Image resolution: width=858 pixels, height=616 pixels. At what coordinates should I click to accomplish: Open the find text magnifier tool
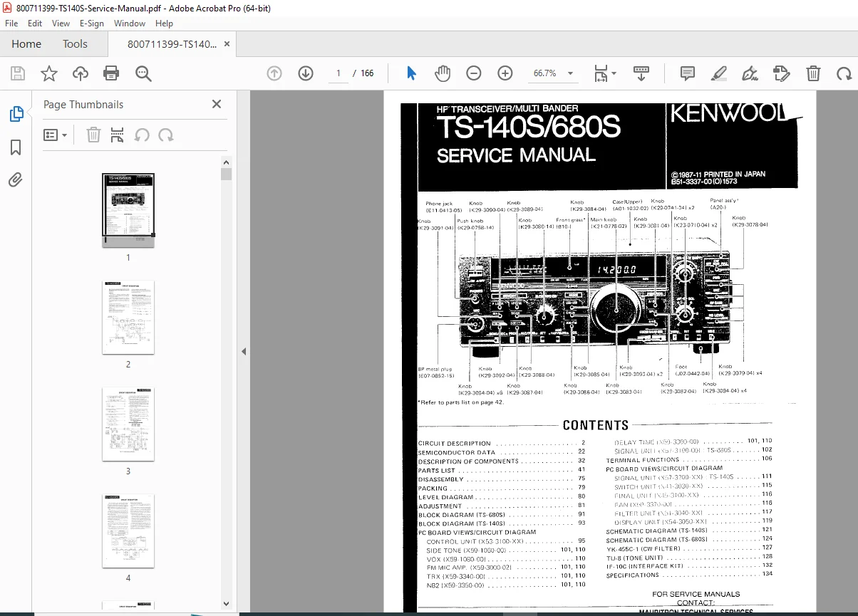(143, 73)
